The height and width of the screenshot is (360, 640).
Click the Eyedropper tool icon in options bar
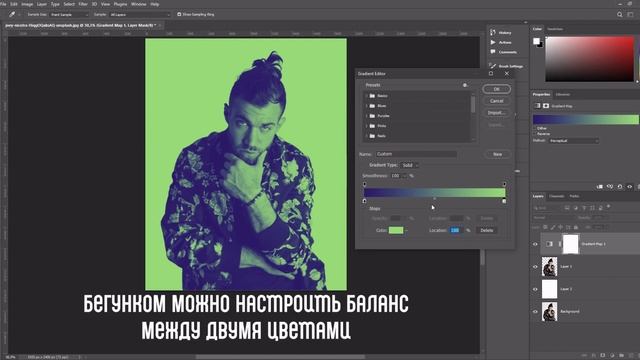12,14
